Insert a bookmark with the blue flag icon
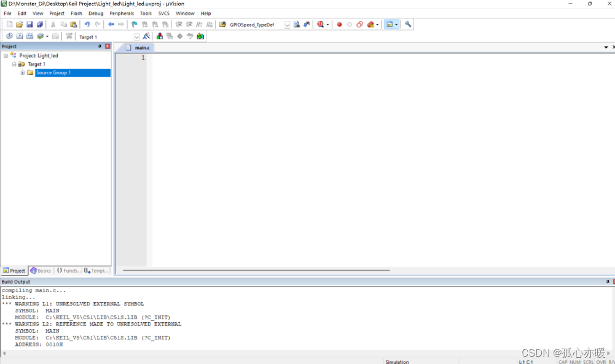Image resolution: width=615 pixels, height=364 pixels. tap(134, 25)
